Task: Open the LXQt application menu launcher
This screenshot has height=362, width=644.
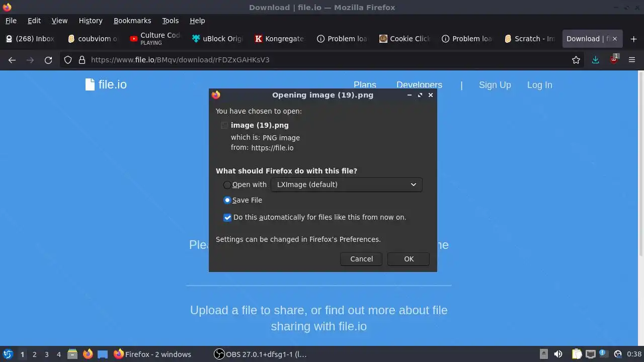Action: pos(8,354)
